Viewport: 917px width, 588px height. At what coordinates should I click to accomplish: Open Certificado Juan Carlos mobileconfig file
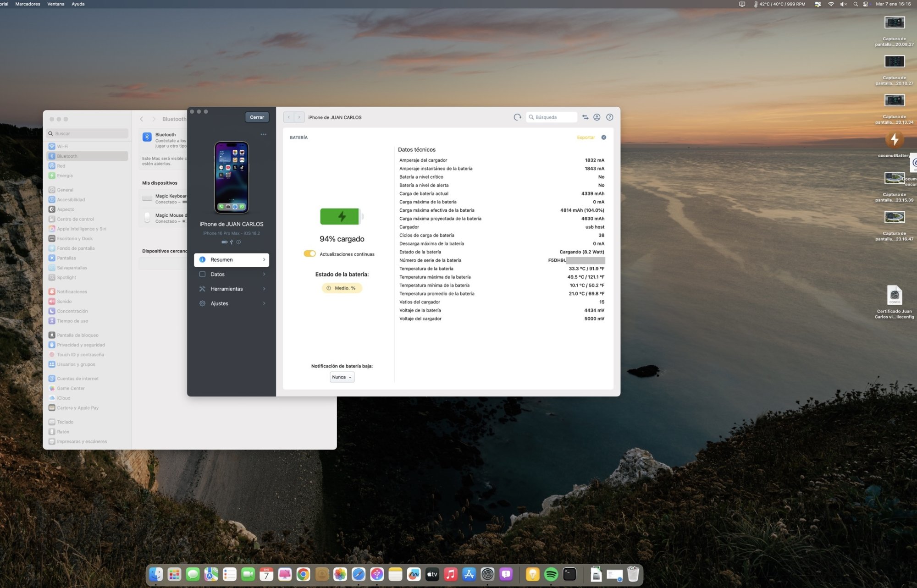point(894,302)
